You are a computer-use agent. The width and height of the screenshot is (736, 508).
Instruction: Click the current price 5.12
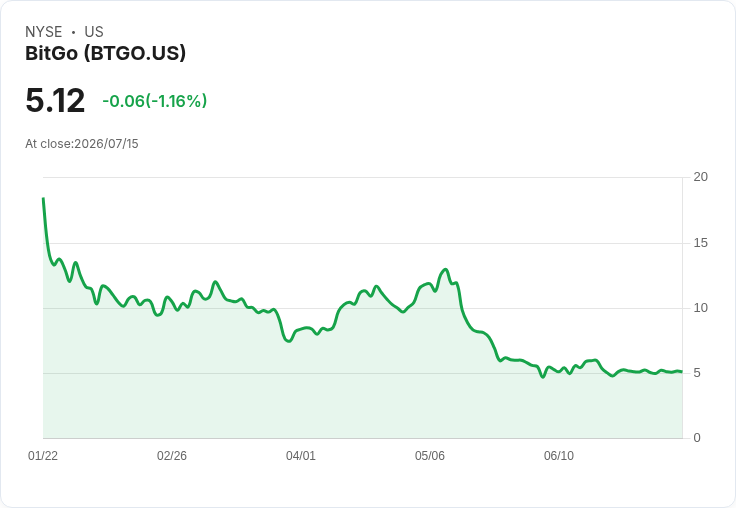[x=55, y=100]
